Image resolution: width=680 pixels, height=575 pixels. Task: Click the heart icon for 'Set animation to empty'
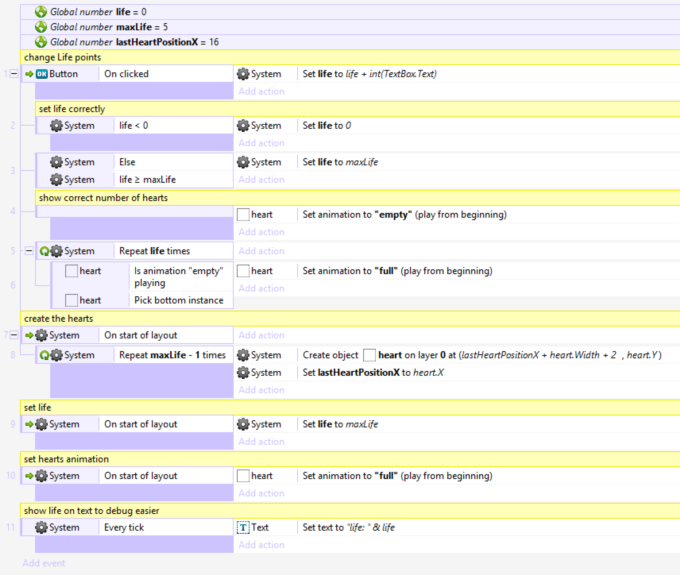coord(243,215)
